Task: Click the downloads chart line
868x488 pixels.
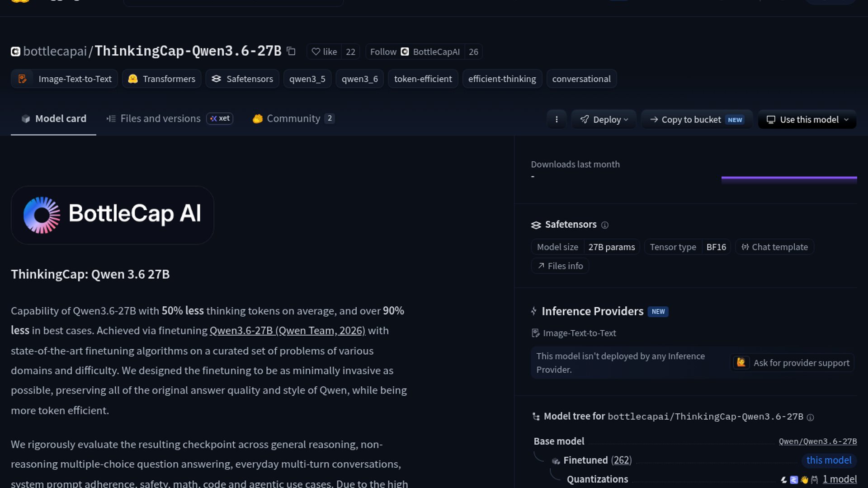Action: (789, 178)
